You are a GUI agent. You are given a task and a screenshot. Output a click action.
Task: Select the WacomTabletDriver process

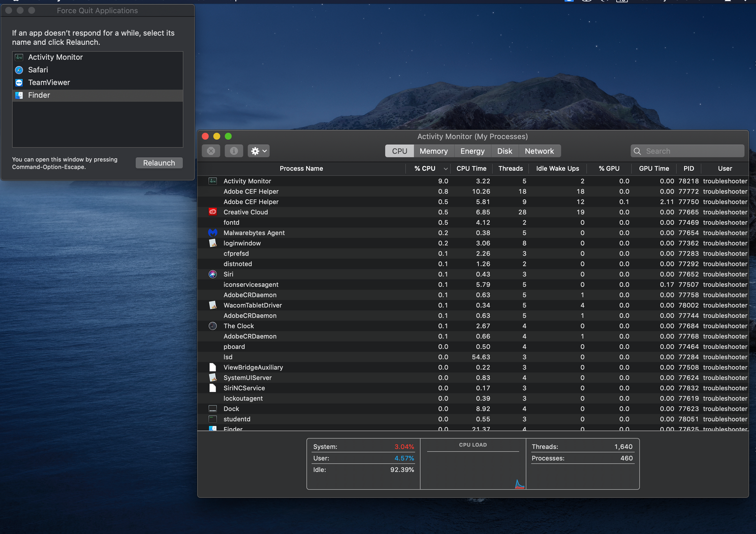(x=252, y=305)
